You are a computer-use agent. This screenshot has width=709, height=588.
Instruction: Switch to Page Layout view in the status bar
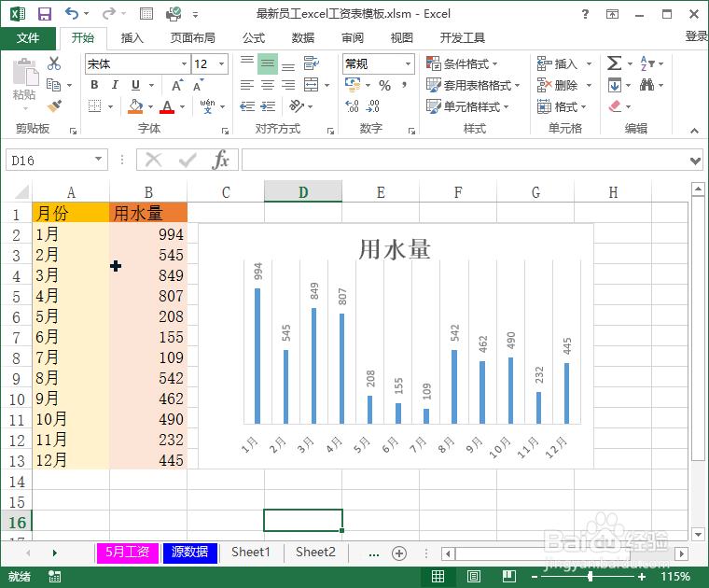pyautogui.click(x=473, y=576)
